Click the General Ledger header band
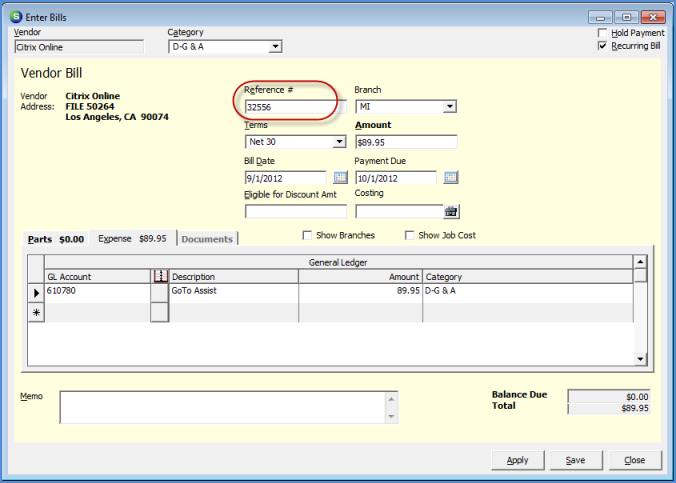The height and width of the screenshot is (483, 676). pyautogui.click(x=338, y=262)
